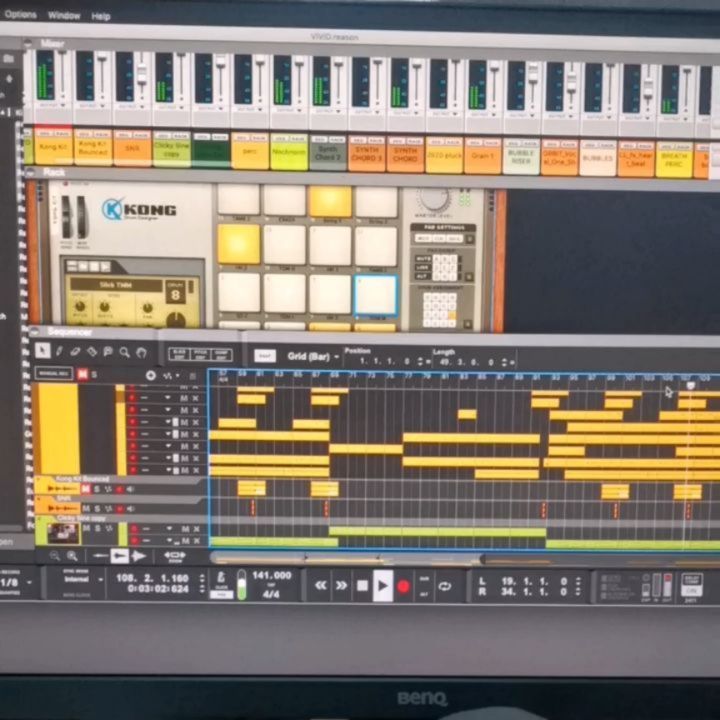Open the Grid (Bar) snap dropdown
The height and width of the screenshot is (720, 720).
pyautogui.click(x=311, y=355)
